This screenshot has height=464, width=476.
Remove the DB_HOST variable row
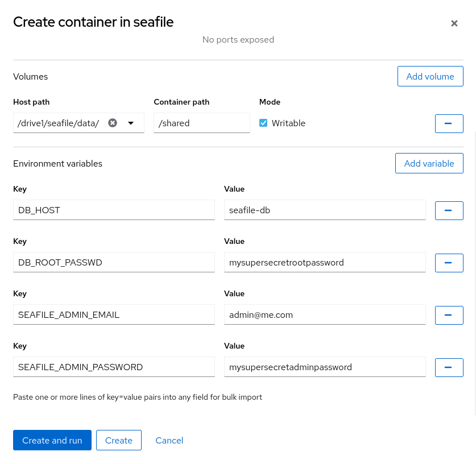click(449, 210)
